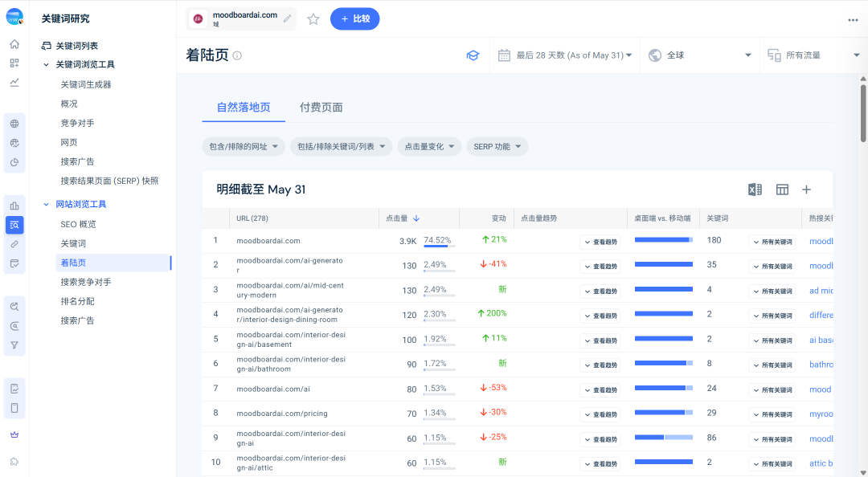Switch to the 自然落地页 tab
Screen dimensions: 868x477
tap(244, 108)
